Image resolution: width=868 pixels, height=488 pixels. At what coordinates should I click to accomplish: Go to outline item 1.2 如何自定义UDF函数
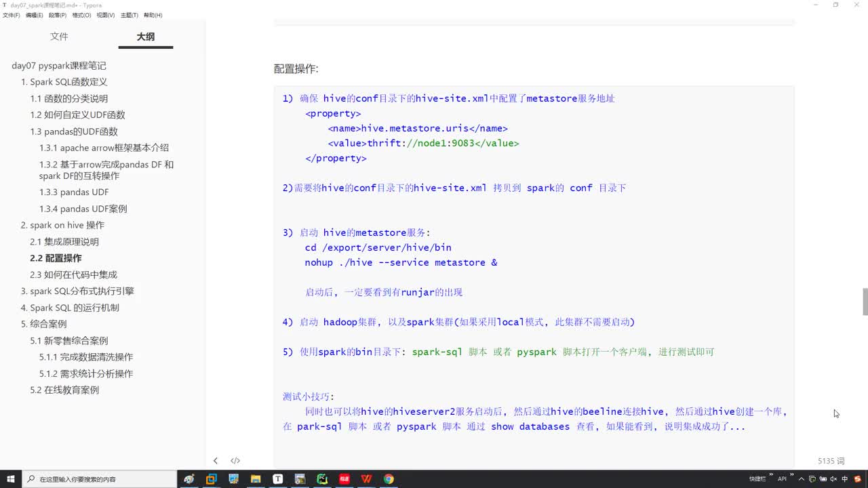77,115
